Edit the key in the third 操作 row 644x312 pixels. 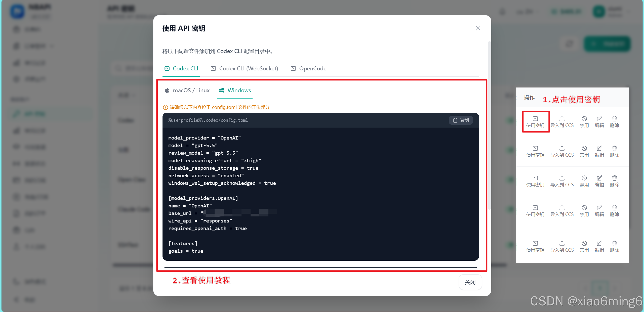(x=599, y=181)
